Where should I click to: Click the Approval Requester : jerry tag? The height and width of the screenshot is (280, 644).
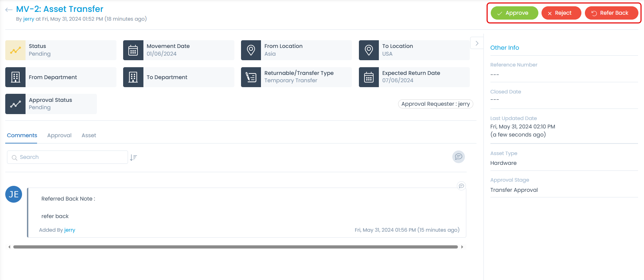(436, 104)
